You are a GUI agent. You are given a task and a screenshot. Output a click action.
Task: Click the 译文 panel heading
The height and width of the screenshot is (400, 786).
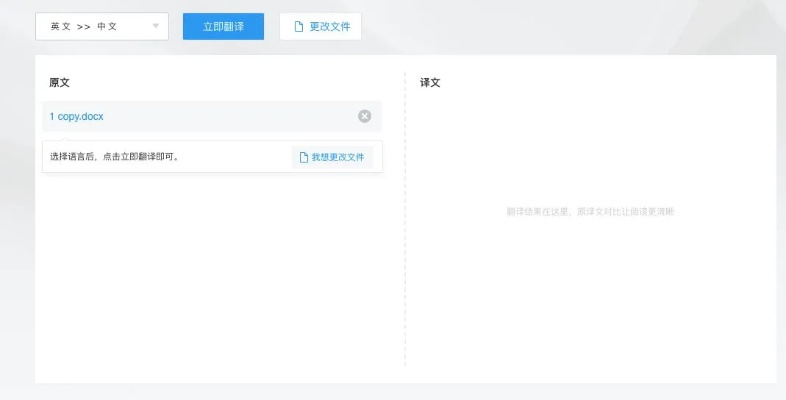[x=430, y=82]
